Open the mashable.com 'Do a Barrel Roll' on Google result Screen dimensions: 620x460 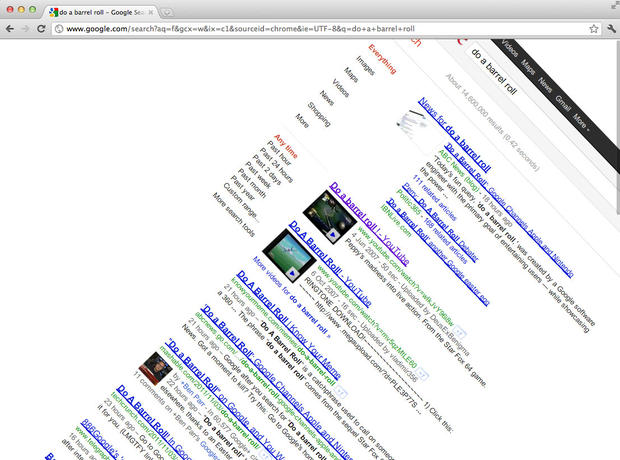(x=225, y=399)
